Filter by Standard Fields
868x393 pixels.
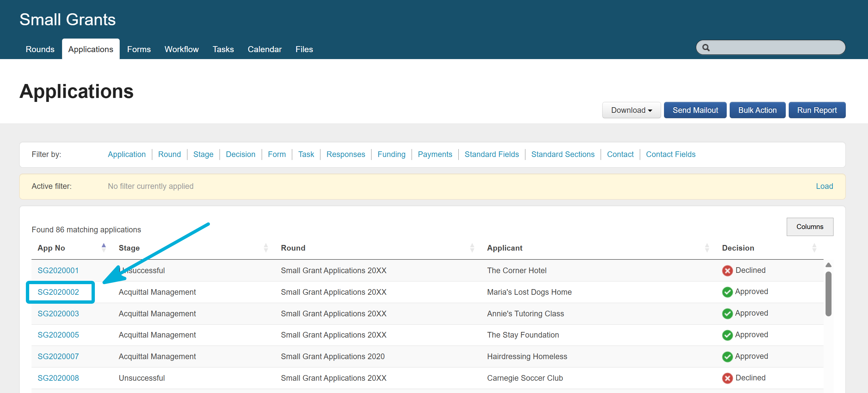[x=492, y=154]
